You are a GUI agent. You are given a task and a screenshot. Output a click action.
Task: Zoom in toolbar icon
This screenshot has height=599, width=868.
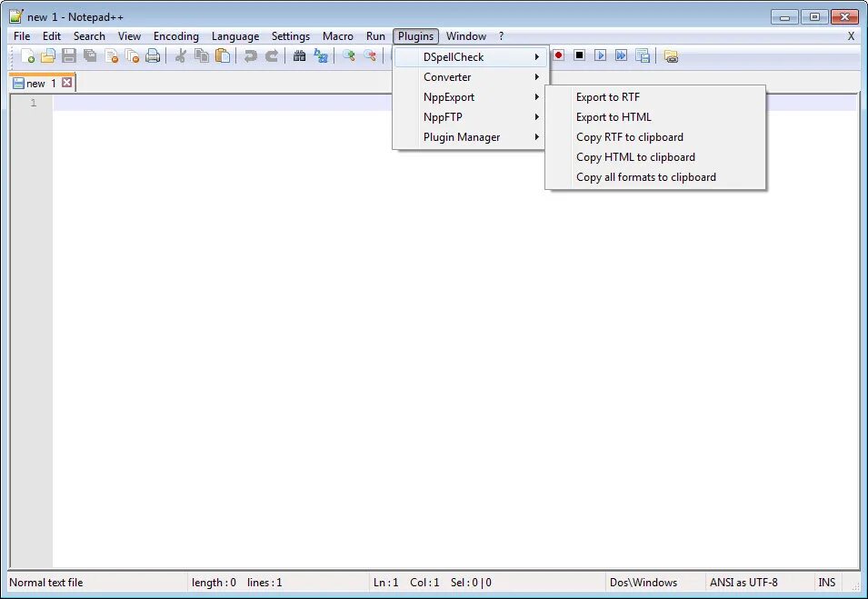pyautogui.click(x=349, y=56)
